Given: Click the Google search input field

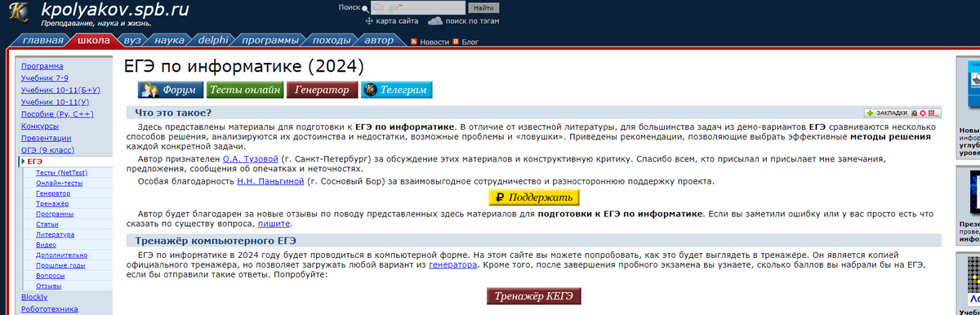Looking at the screenshot, I should coord(418,7).
